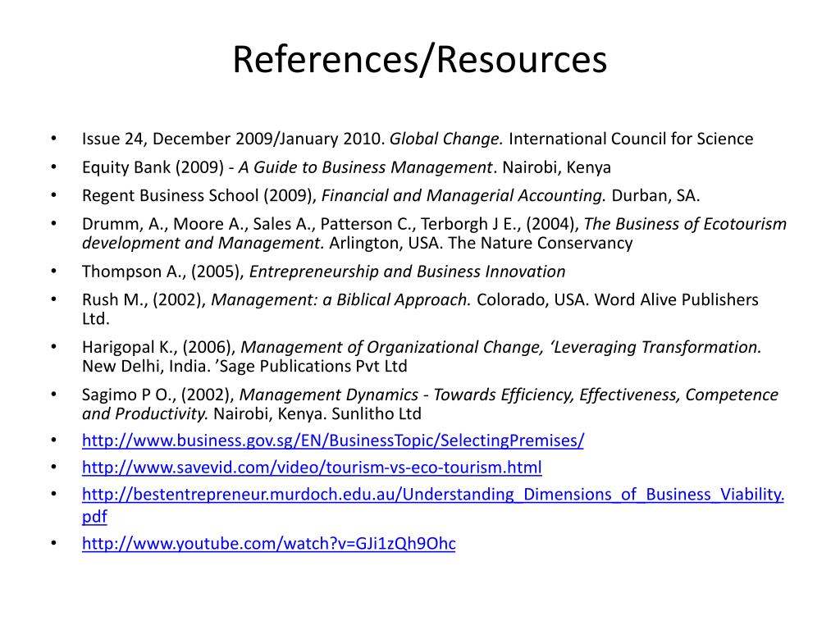840x630 pixels.
Task: Open the youtube.com watch link
Action: pyautogui.click(x=269, y=543)
